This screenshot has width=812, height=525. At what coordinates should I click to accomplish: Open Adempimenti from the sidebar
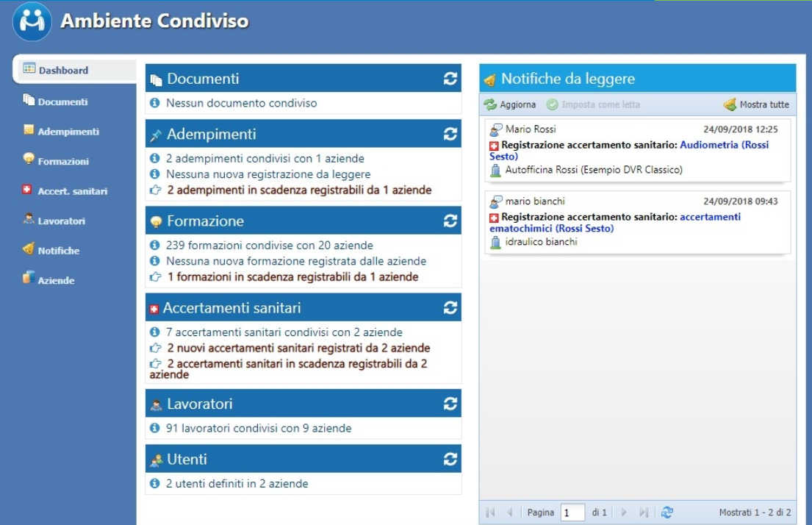[68, 132]
